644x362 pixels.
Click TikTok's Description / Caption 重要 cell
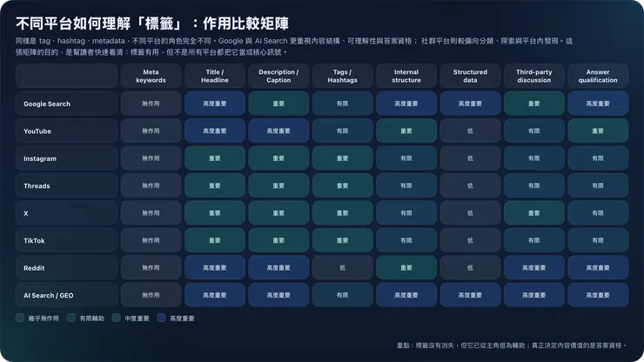coord(278,240)
